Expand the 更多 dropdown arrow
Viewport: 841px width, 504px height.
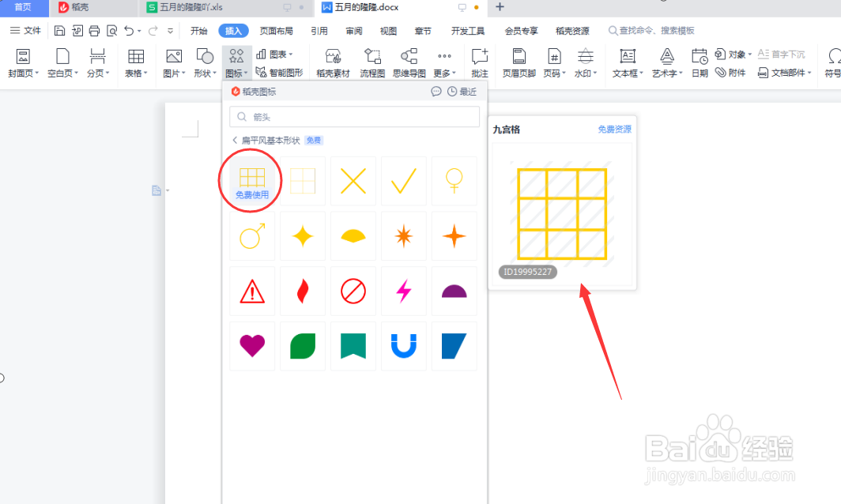coord(454,73)
